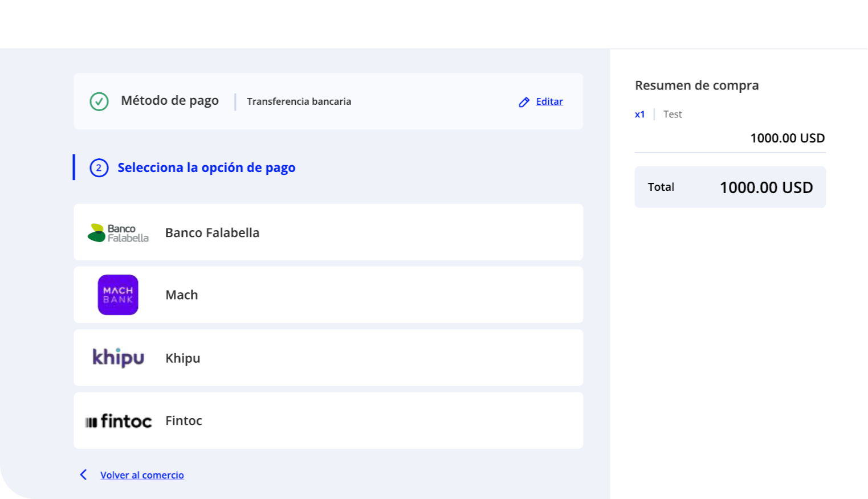The image size is (868, 499).
Task: Click the Mach Bank purple logo
Action: [118, 295]
